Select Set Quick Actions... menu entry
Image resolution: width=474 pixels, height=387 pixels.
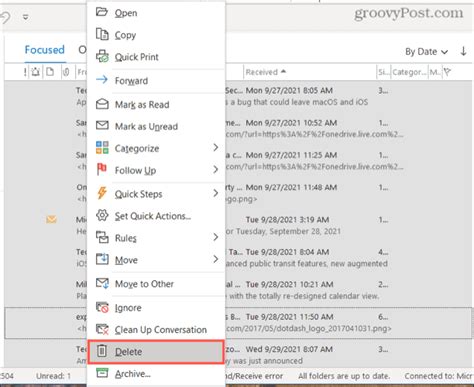156,216
